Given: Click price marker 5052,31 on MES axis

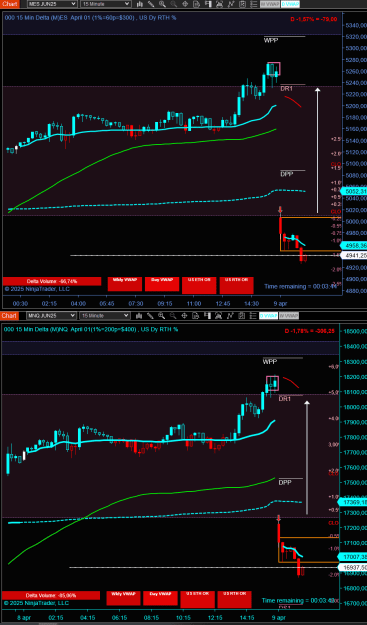Looking at the screenshot, I should pos(354,192).
